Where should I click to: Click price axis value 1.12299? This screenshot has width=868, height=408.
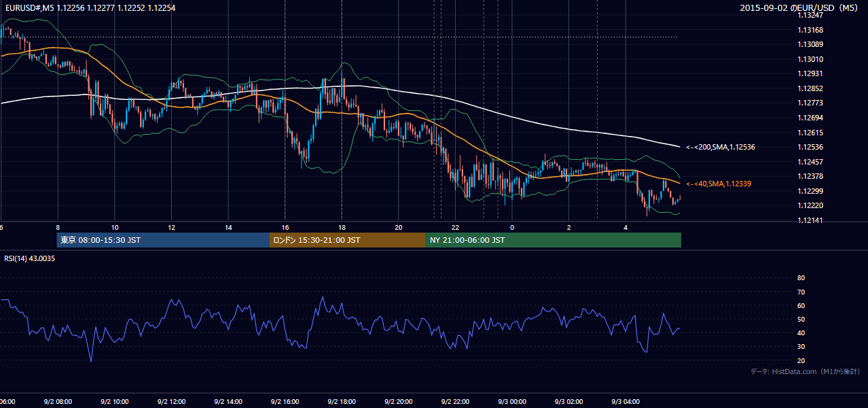pyautogui.click(x=810, y=191)
